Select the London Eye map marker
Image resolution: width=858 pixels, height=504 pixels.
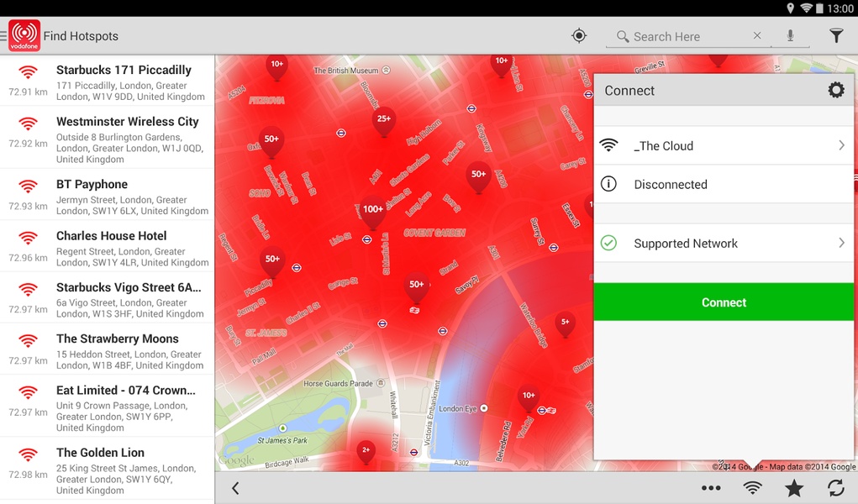click(x=484, y=408)
